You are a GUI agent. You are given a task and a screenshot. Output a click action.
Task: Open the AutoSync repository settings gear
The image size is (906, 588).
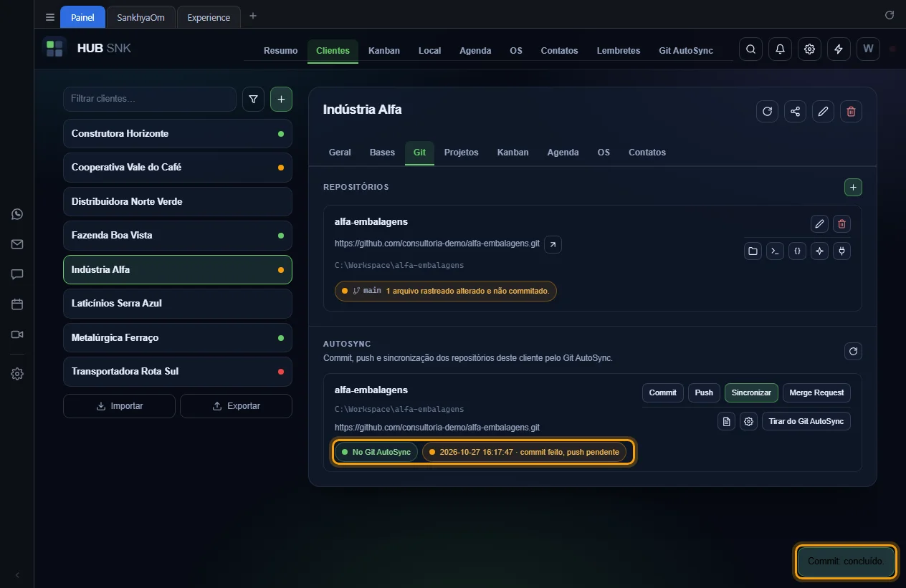pyautogui.click(x=749, y=421)
